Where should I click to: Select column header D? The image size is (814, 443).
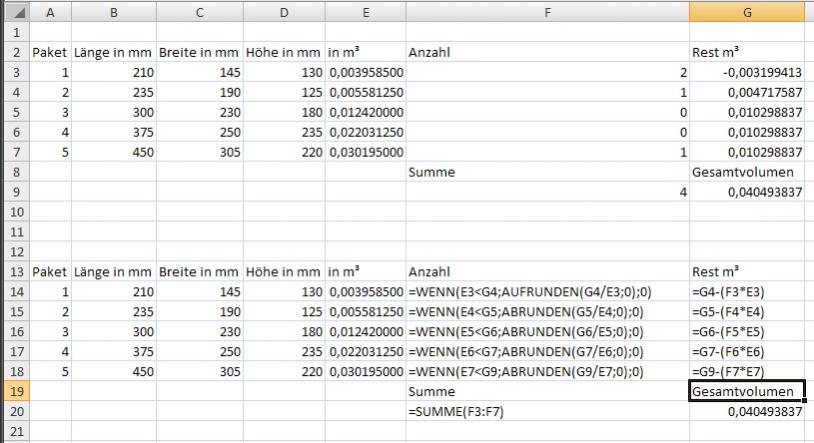[283, 11]
